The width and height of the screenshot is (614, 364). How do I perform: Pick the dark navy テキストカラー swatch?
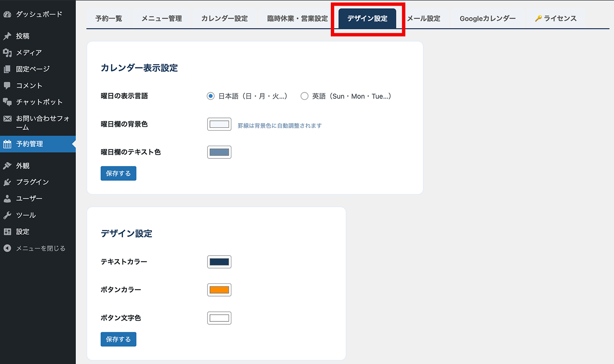(x=219, y=262)
